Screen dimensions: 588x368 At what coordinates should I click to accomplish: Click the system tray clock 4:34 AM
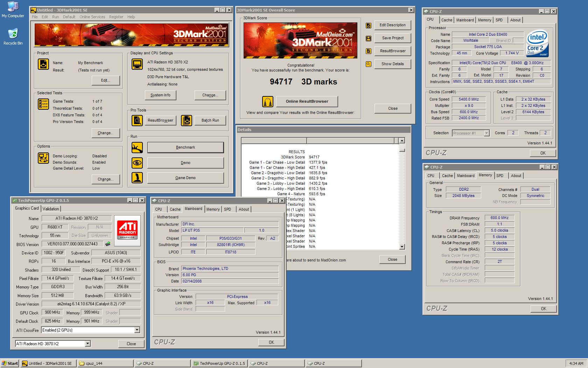(576, 363)
